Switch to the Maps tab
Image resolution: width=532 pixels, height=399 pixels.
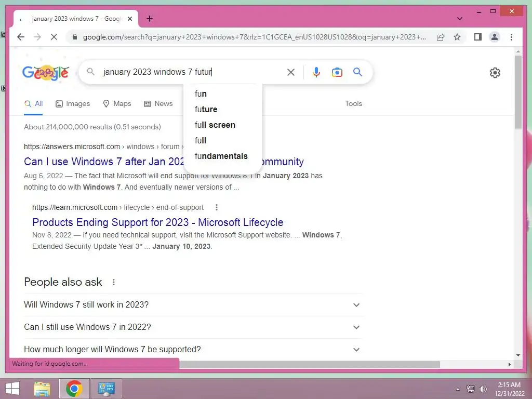117,104
